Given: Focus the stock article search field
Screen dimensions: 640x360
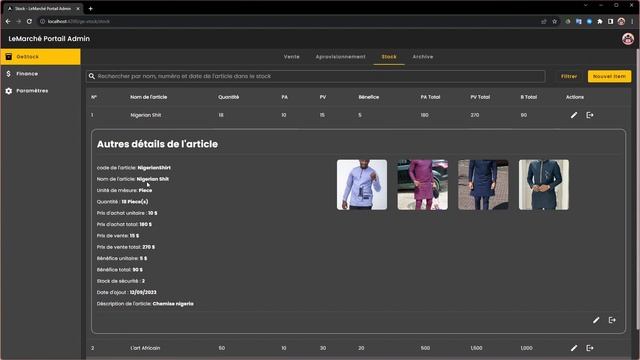Looking at the screenshot, I should pos(316,76).
